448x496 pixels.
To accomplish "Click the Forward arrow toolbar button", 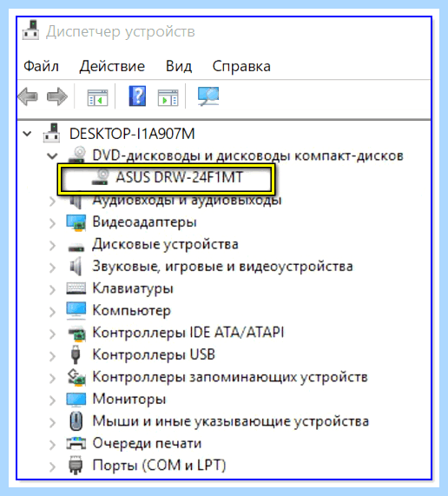I will point(57,96).
